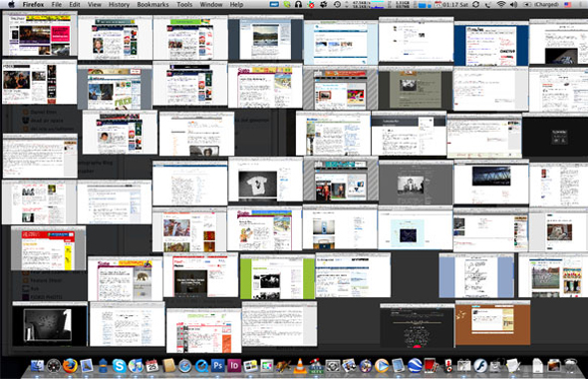The height and width of the screenshot is (379, 588).
Task: Open Skype from the Dock
Action: tap(120, 365)
